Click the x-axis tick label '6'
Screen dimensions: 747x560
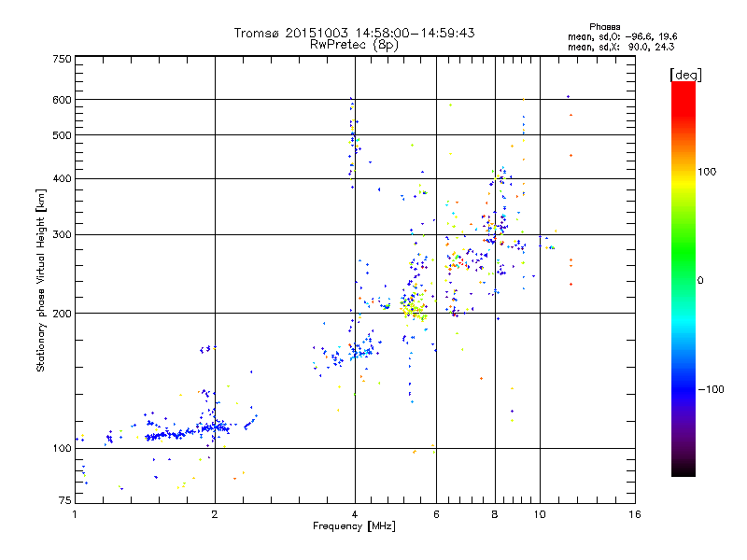(436, 514)
